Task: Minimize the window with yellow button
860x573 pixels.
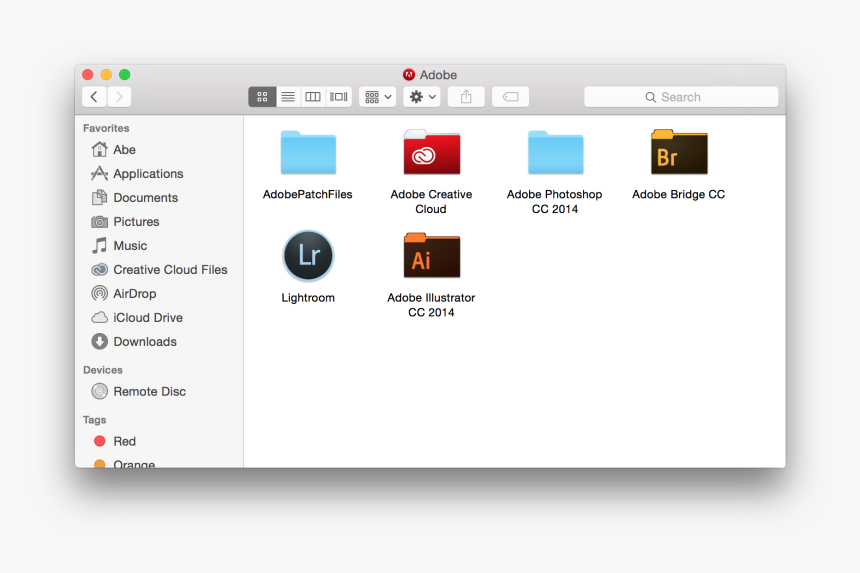Action: coord(106,75)
